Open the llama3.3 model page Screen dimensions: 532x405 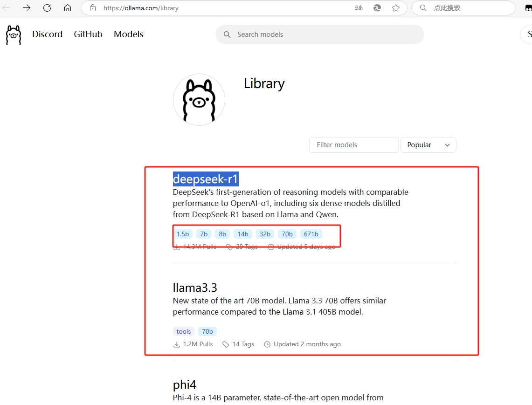pyautogui.click(x=195, y=288)
